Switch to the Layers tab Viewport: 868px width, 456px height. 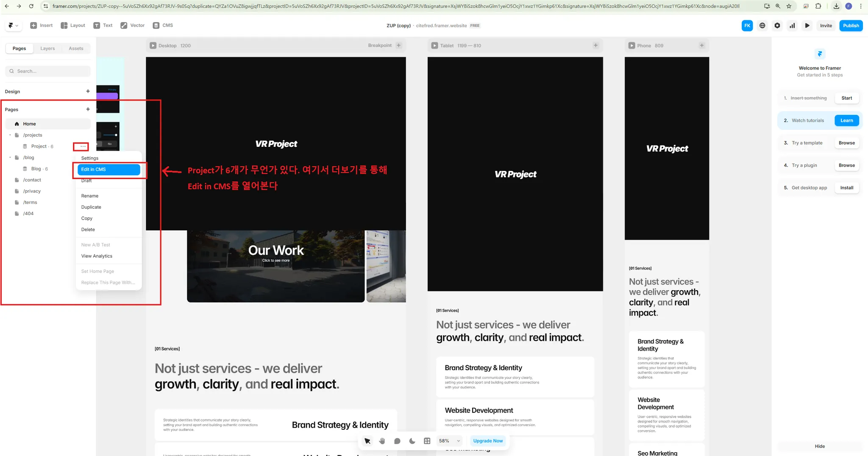47,48
